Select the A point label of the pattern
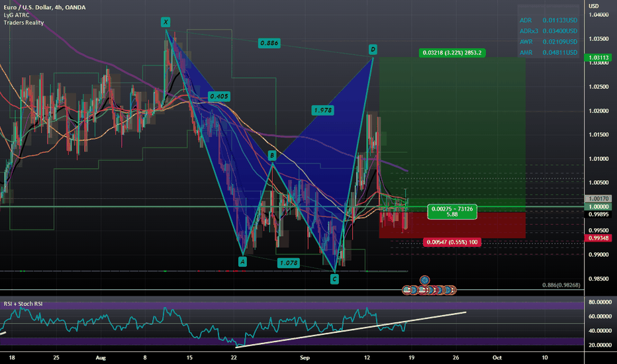 pyautogui.click(x=243, y=261)
